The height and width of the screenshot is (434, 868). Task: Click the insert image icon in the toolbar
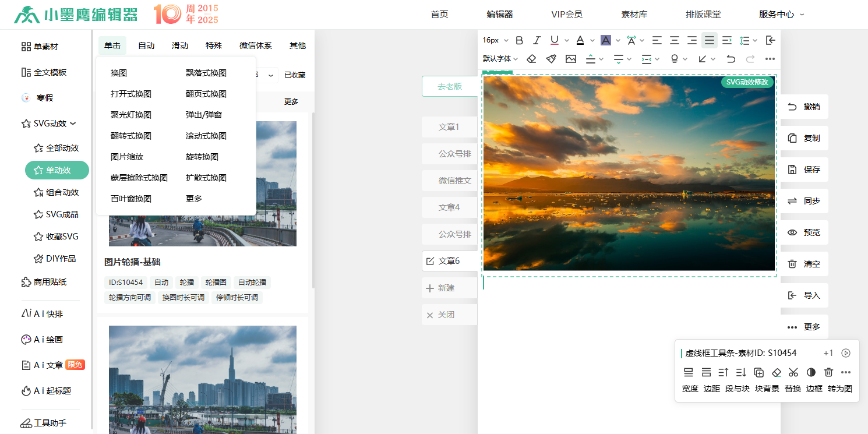click(x=570, y=59)
